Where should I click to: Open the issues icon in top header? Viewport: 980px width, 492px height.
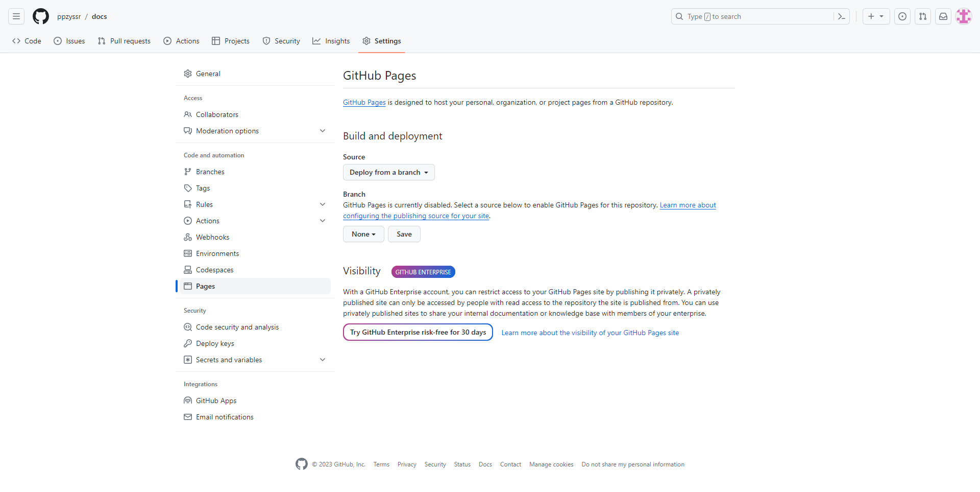point(902,16)
